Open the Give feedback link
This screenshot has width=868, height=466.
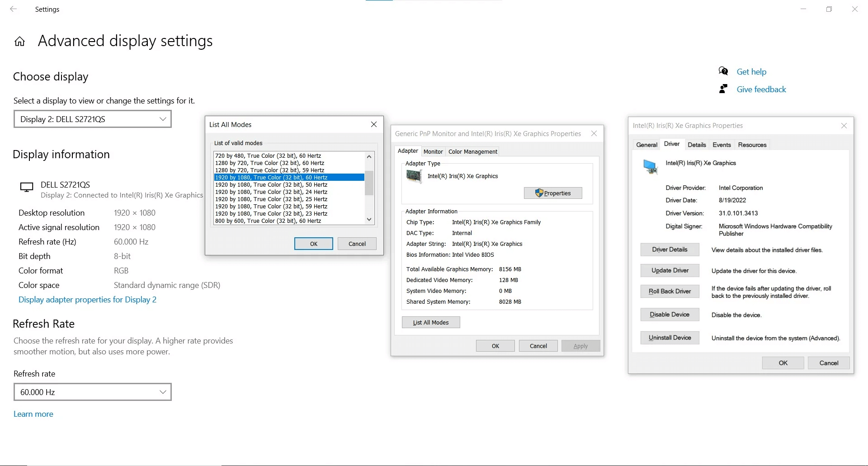pyautogui.click(x=761, y=89)
